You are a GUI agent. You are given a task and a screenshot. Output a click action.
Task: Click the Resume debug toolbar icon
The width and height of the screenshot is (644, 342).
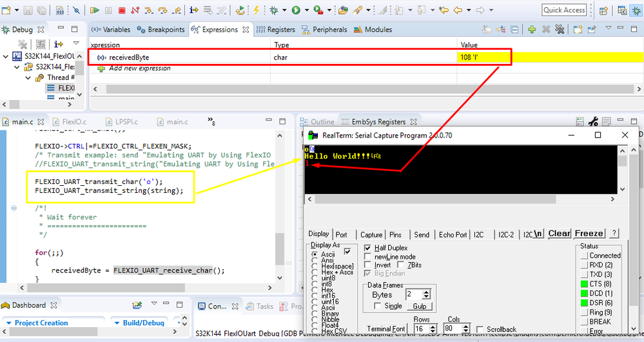point(95,10)
